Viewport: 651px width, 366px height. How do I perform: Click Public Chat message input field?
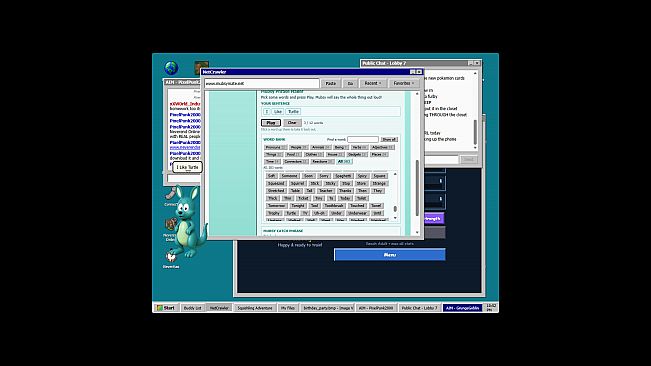point(441,160)
